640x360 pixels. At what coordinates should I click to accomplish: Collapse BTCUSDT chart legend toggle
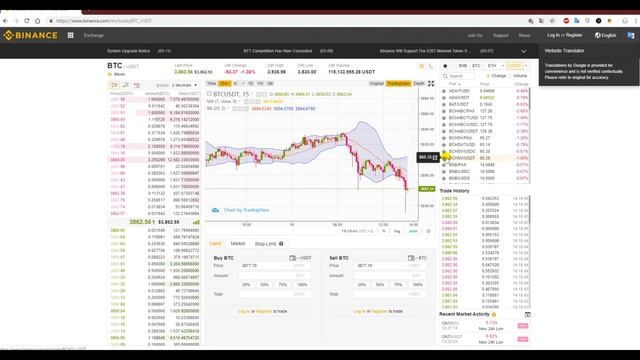click(x=209, y=94)
